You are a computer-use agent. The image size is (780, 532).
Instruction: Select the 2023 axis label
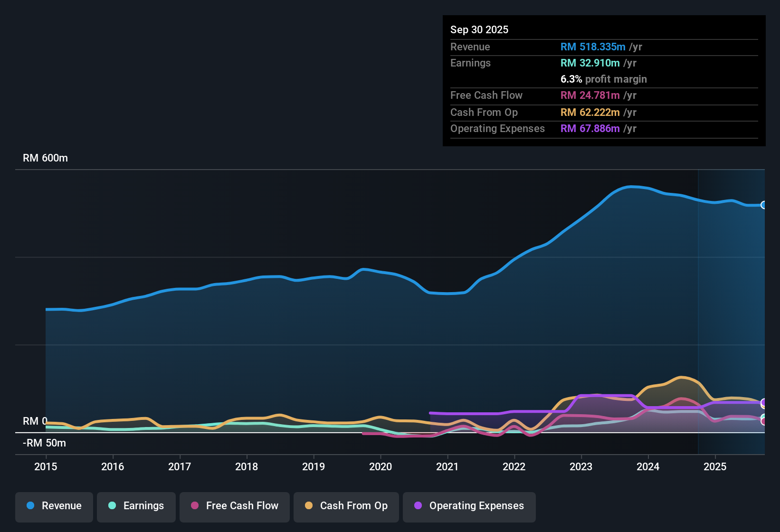click(581, 467)
